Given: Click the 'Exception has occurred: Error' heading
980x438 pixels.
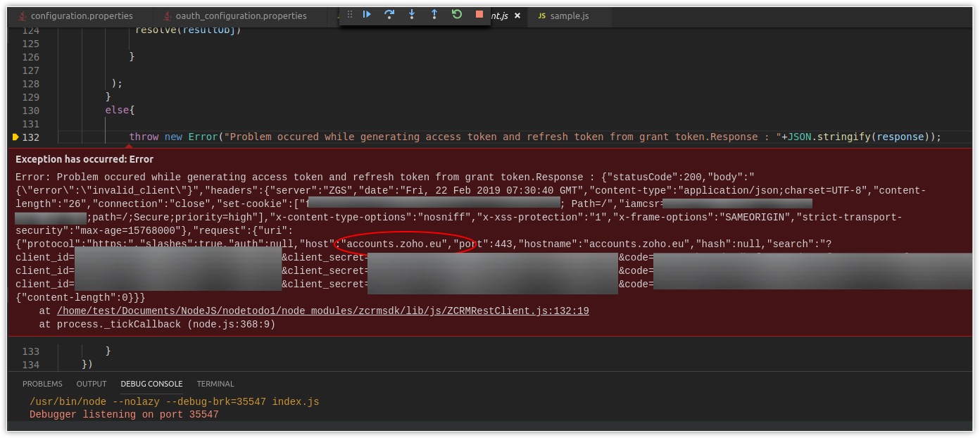Looking at the screenshot, I should click(84, 159).
